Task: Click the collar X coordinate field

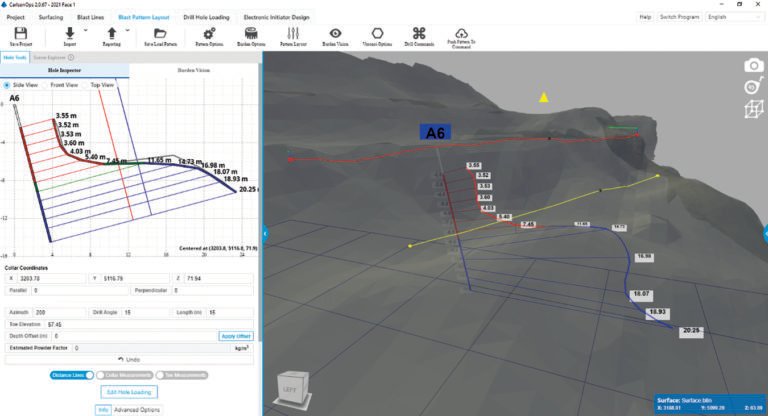Action: (51, 278)
